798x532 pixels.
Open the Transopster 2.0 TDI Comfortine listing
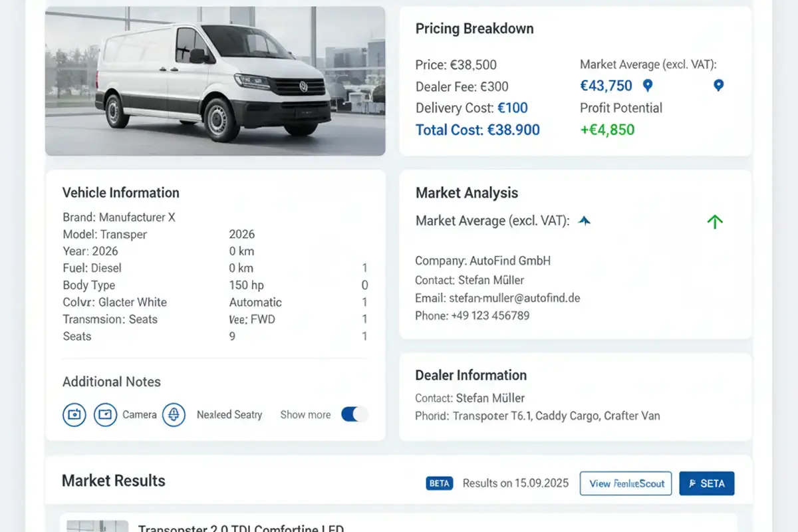tap(241, 527)
